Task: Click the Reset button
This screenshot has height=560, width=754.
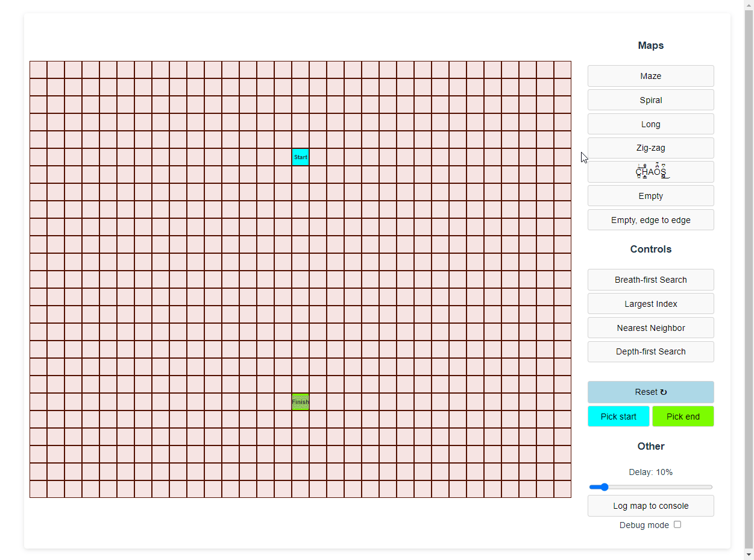Action: click(x=650, y=392)
